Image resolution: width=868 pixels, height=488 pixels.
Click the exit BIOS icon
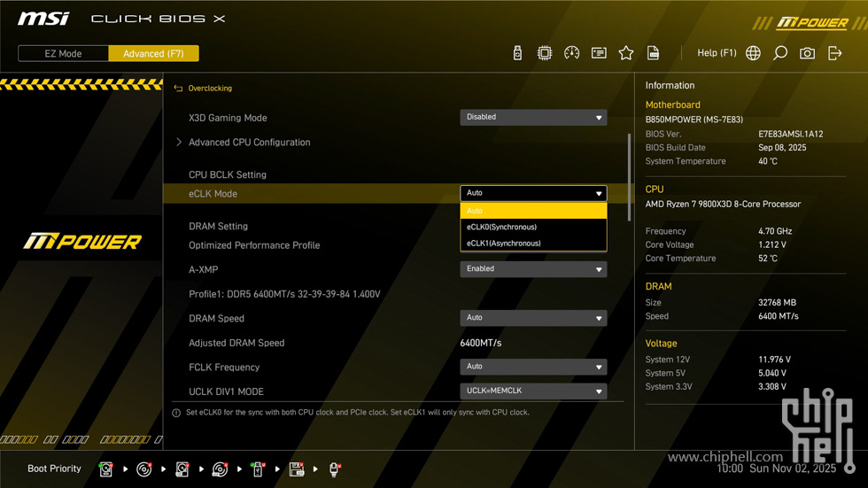[x=834, y=53]
